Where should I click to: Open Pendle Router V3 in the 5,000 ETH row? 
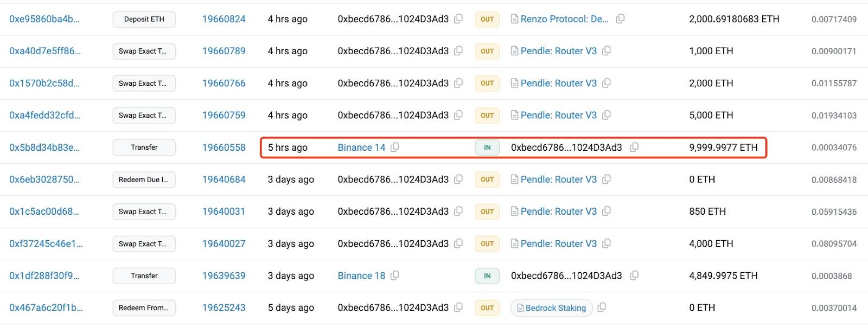[x=559, y=116]
